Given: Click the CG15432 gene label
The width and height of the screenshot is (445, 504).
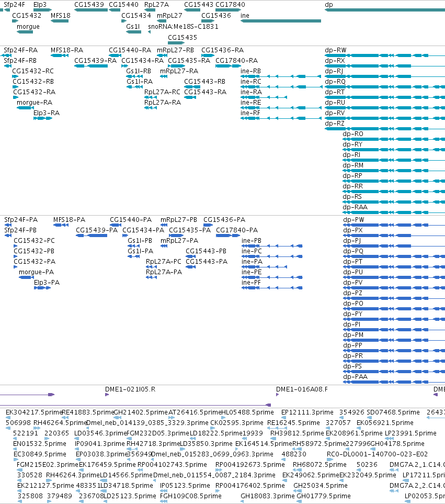Looking at the screenshot, I should pos(27,16).
